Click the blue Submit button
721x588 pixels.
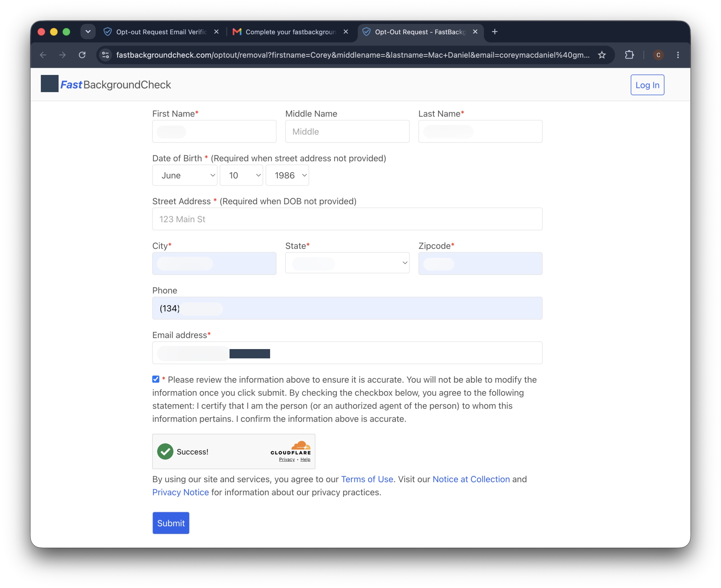coord(171,523)
